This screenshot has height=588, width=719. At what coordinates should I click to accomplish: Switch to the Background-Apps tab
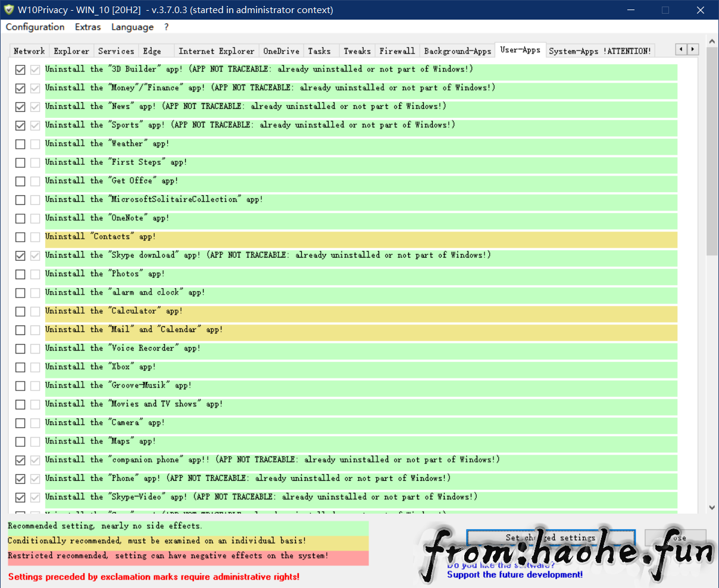458,51
